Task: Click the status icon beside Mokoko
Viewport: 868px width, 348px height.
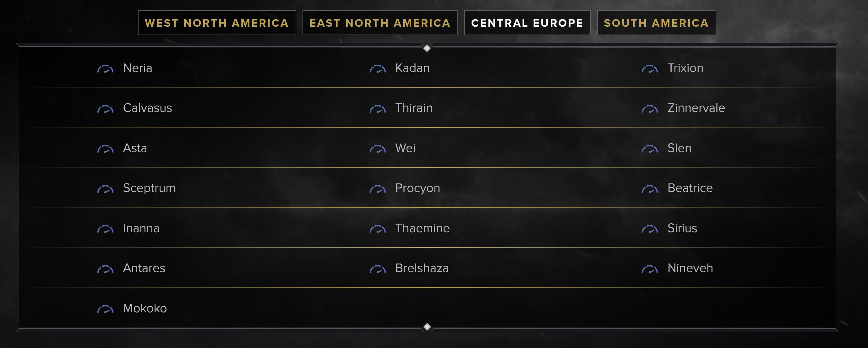Action: click(105, 309)
